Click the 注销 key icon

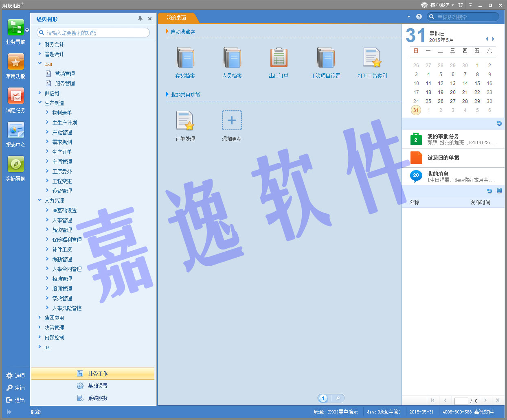[x=9, y=388]
